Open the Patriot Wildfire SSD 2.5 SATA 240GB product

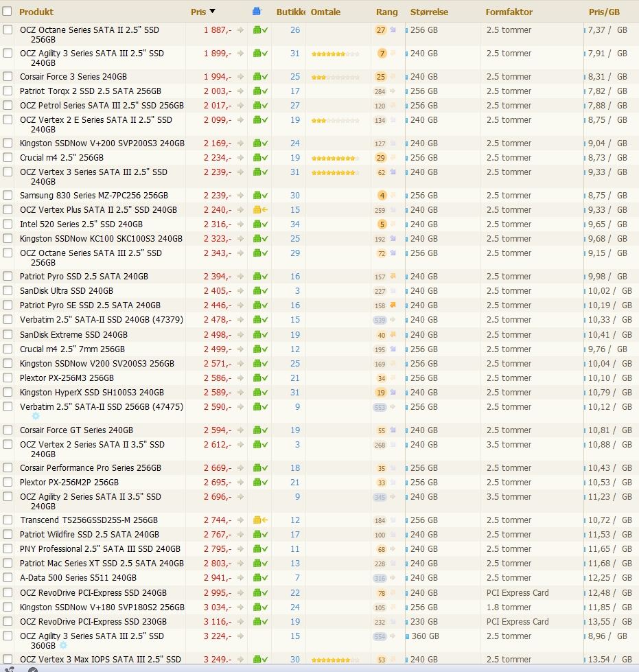tap(90, 535)
